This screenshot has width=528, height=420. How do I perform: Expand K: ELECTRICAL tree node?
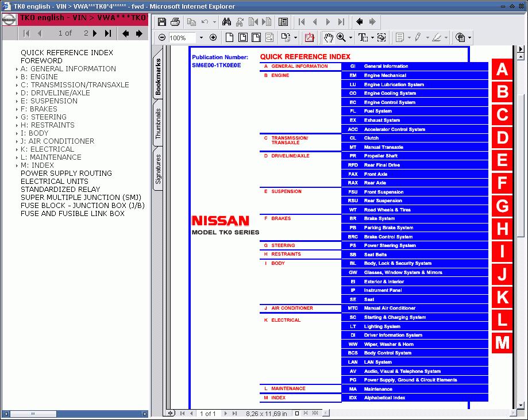[17, 149]
